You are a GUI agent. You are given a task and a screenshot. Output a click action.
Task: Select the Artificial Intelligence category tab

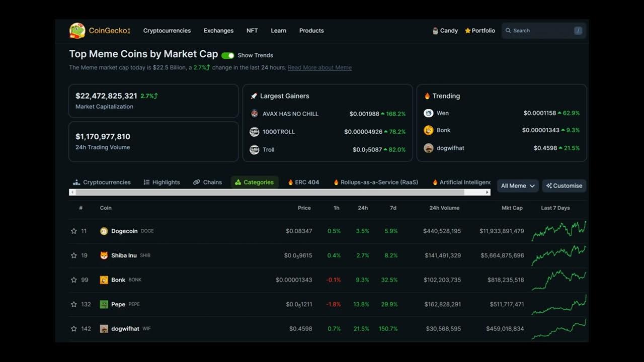[x=462, y=183]
